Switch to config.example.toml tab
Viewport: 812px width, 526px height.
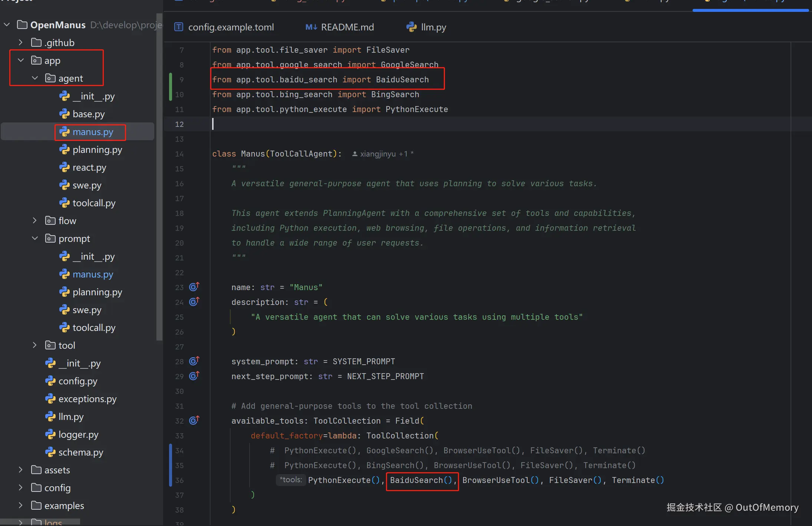pos(231,27)
